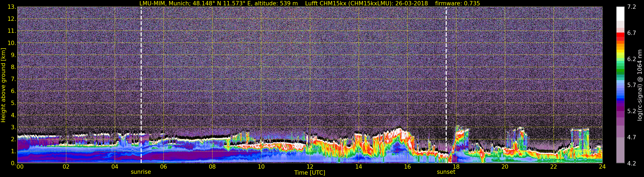Click the '16' time axis tick label
This screenshot has width=644, height=177.
tap(407, 167)
